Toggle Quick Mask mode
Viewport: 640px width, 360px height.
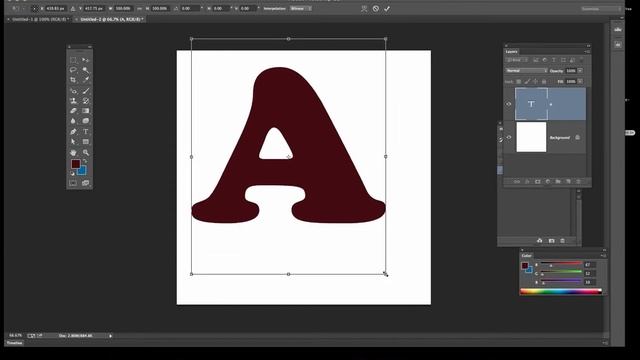point(73,183)
